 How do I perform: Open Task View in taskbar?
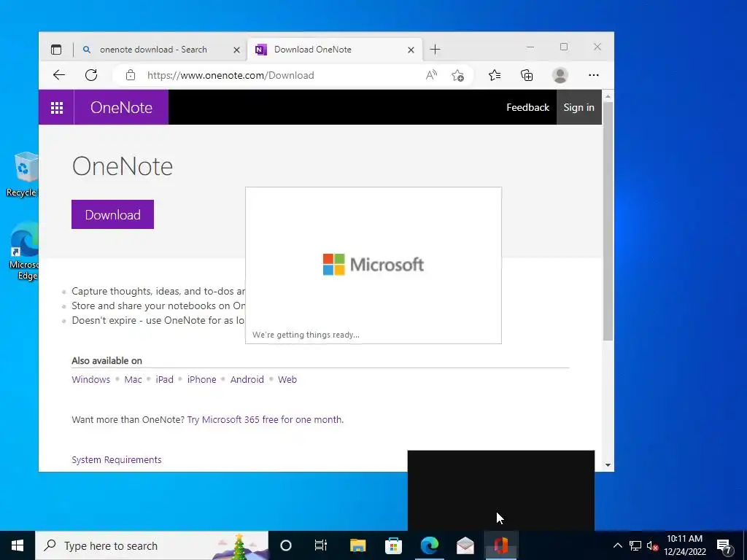[x=321, y=545]
